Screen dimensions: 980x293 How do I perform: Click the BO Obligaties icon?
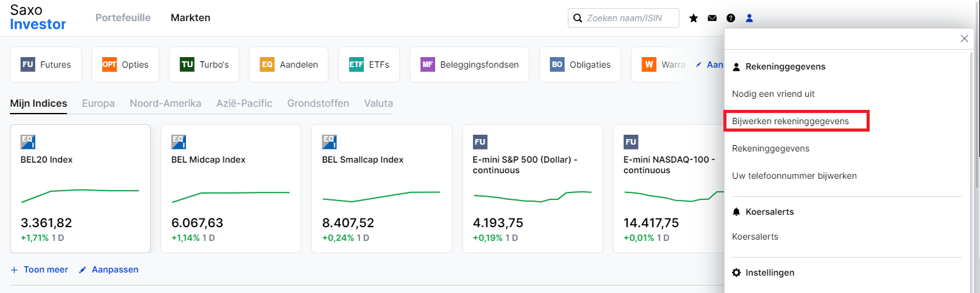[557, 65]
